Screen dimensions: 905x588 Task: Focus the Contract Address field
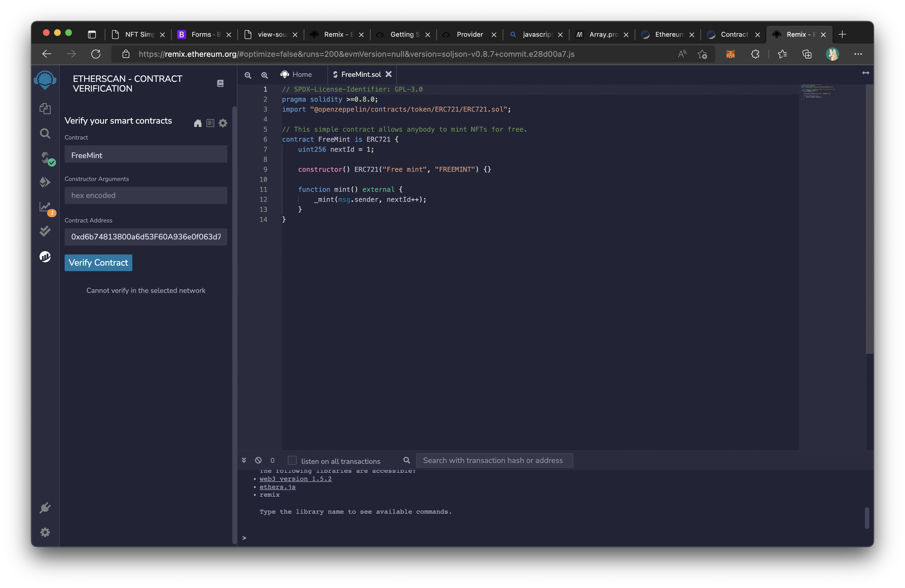146,237
